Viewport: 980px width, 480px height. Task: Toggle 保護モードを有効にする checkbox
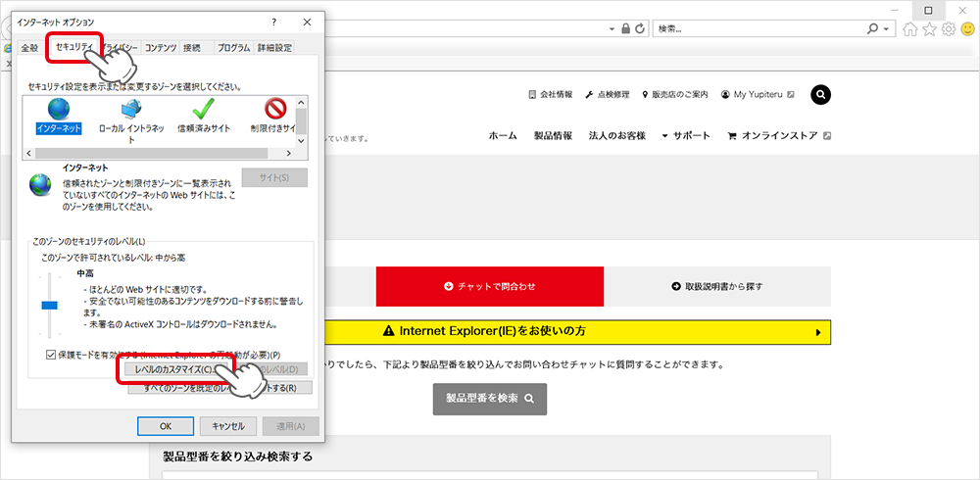point(51,355)
